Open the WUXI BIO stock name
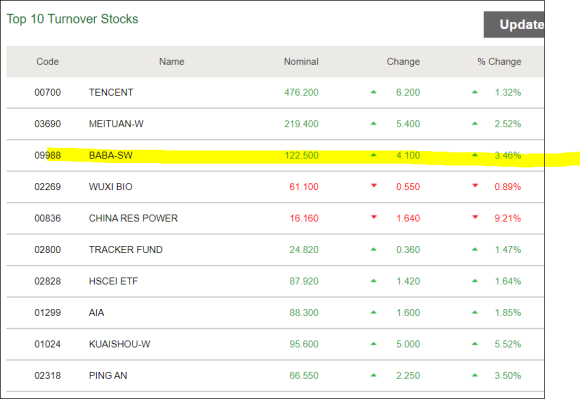The width and height of the screenshot is (580, 399). (x=111, y=187)
